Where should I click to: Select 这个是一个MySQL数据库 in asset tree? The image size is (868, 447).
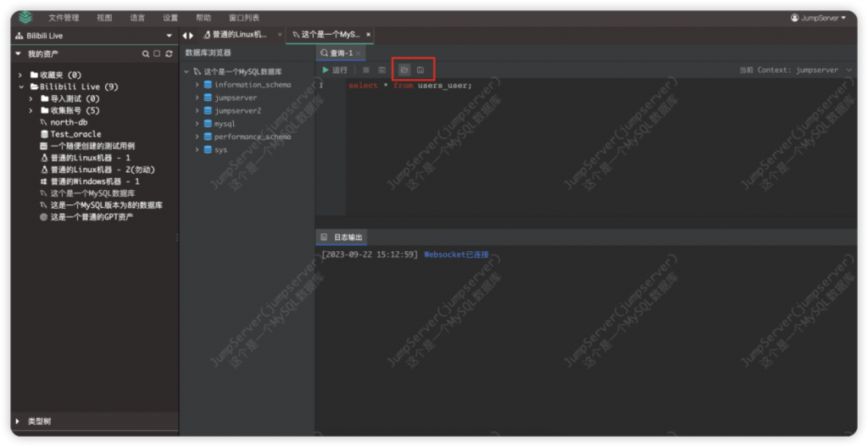92,193
